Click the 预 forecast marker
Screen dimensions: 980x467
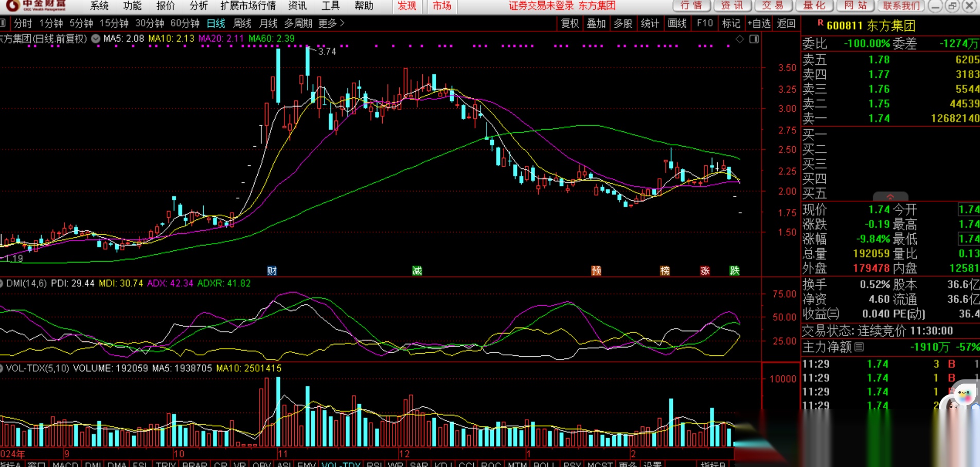click(x=596, y=271)
